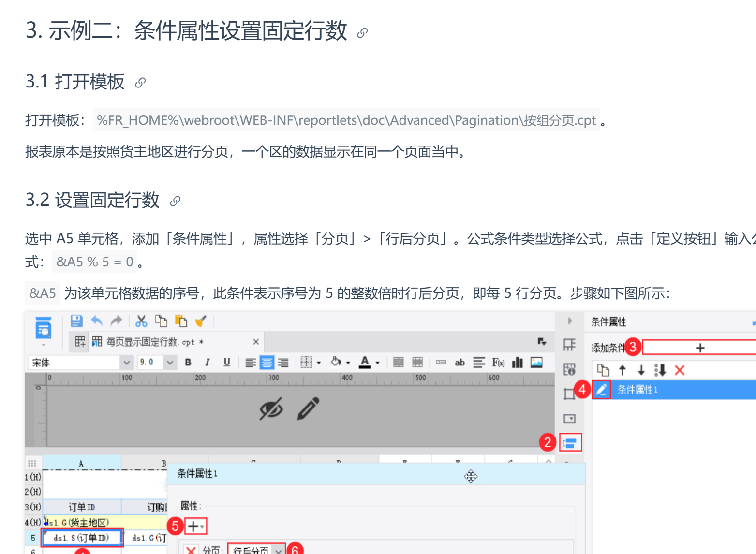Insert a chart with the bar chart icon

pyautogui.click(x=518, y=362)
